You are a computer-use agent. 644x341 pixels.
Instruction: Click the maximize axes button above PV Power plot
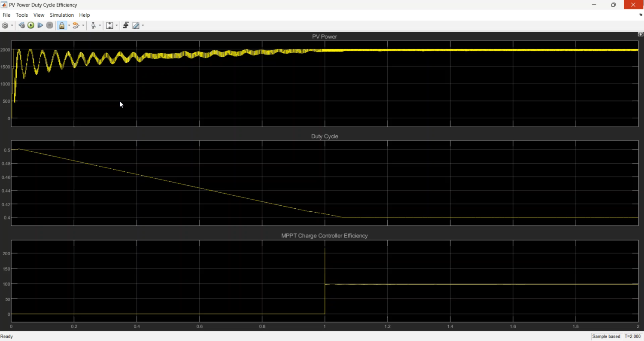(x=641, y=34)
